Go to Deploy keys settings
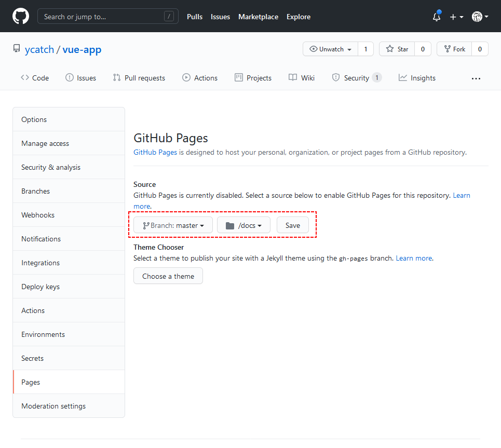Image resolution: width=501 pixels, height=448 pixels. pyautogui.click(x=40, y=287)
